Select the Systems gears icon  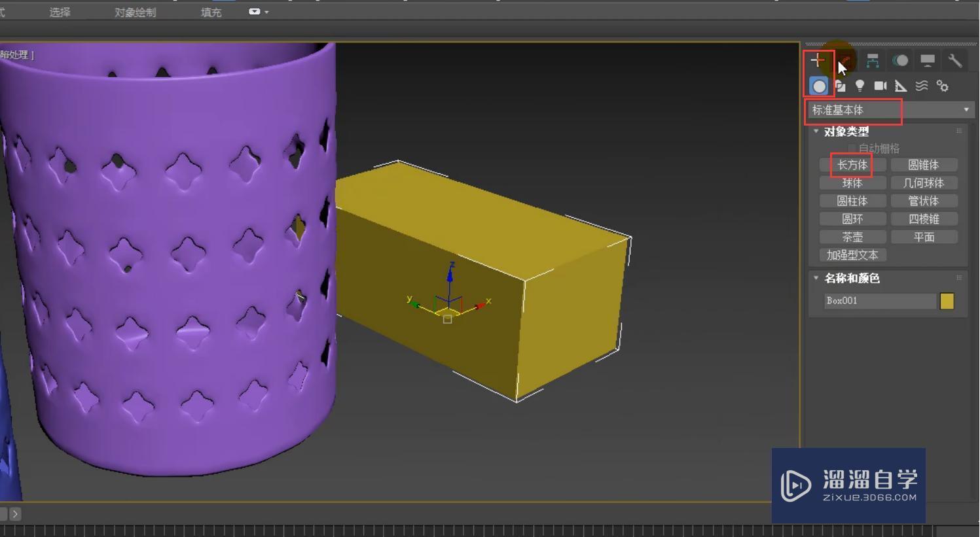(x=943, y=86)
